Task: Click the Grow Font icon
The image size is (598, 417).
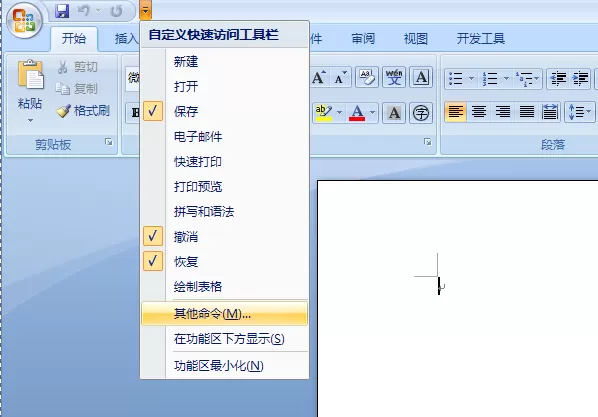Action: click(x=319, y=77)
